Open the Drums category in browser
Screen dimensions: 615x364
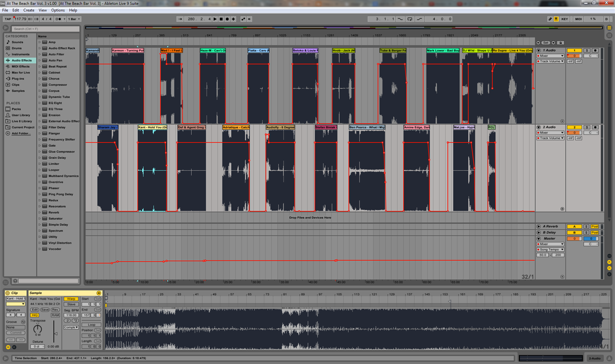coord(17,48)
